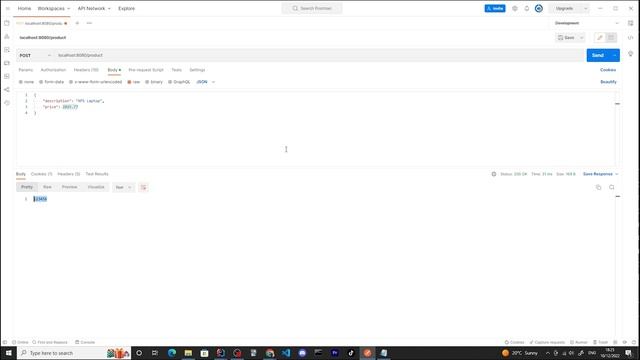This screenshot has height=360, width=640.
Task: Open the Workspaces dropdown
Action: tap(53, 9)
